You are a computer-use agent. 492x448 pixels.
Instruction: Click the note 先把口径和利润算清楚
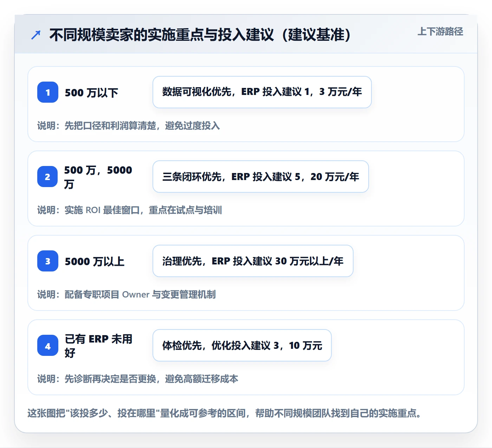129,126
